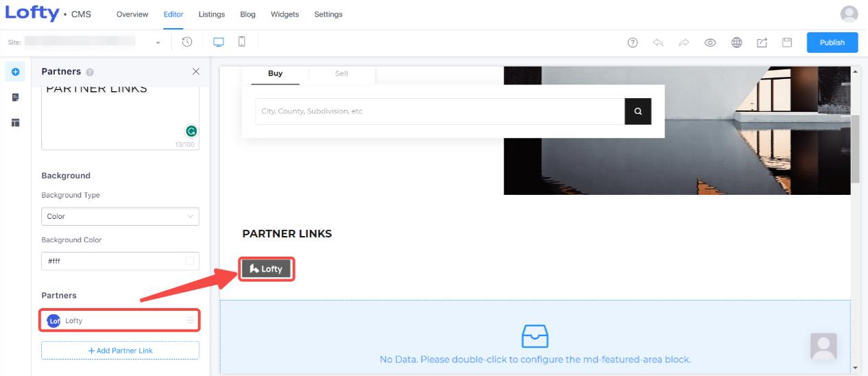
Task: Publish the site
Action: tap(832, 43)
